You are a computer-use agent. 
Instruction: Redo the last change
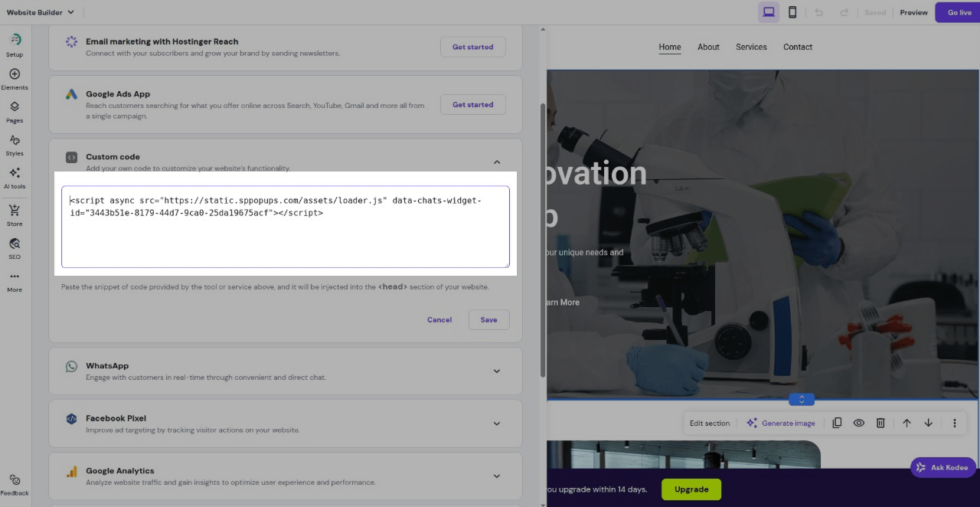click(x=844, y=12)
